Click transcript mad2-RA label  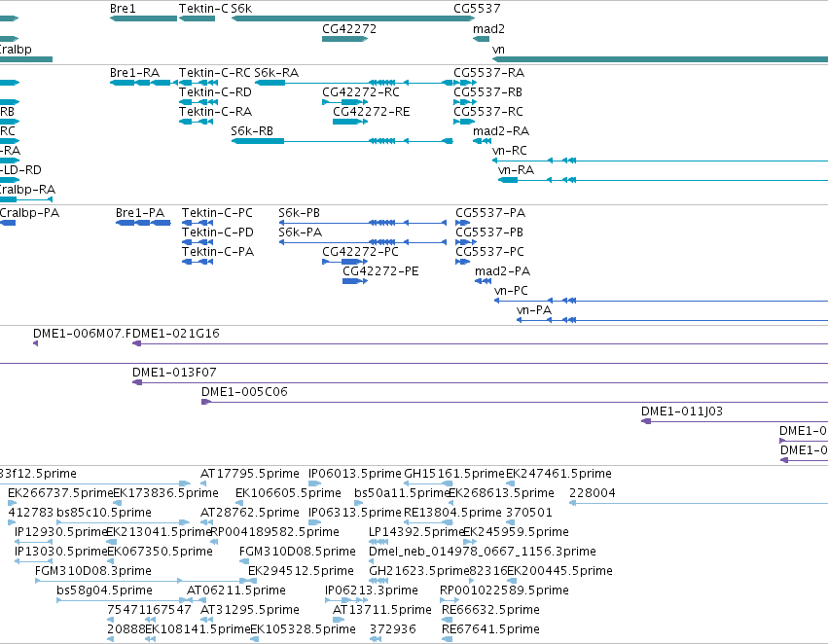point(501,131)
